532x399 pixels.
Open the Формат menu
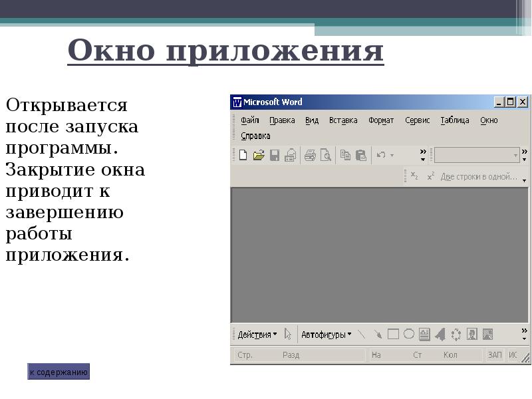click(x=381, y=120)
